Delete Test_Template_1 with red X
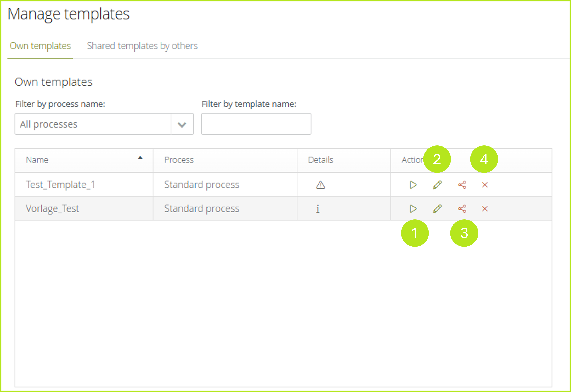 [x=484, y=185]
